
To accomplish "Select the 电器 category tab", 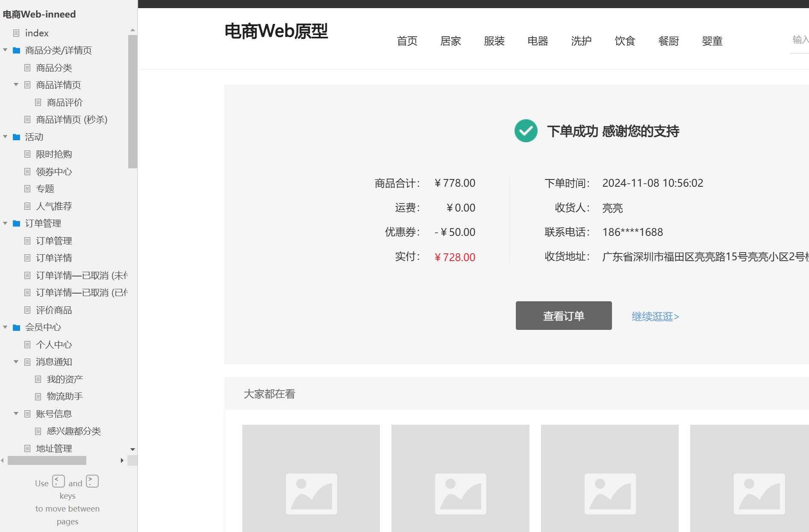I will click(537, 41).
